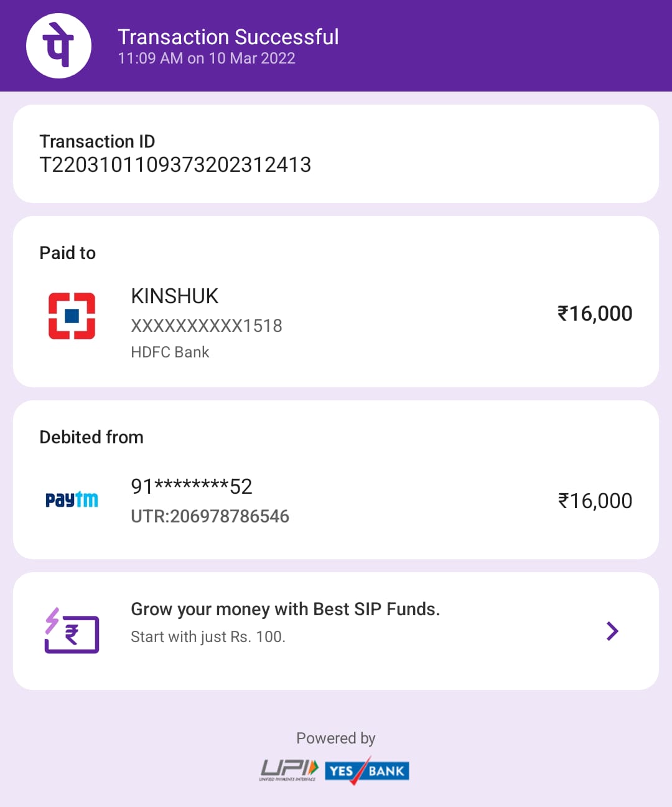This screenshot has height=807, width=672.
Task: Click the HDFC Bank logo icon
Action: click(x=72, y=316)
